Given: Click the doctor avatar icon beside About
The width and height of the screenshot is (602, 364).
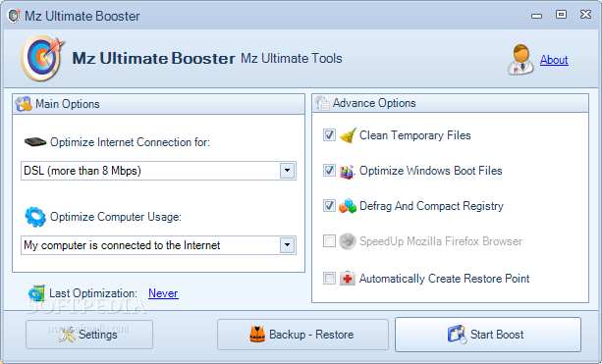Looking at the screenshot, I should [x=520, y=60].
